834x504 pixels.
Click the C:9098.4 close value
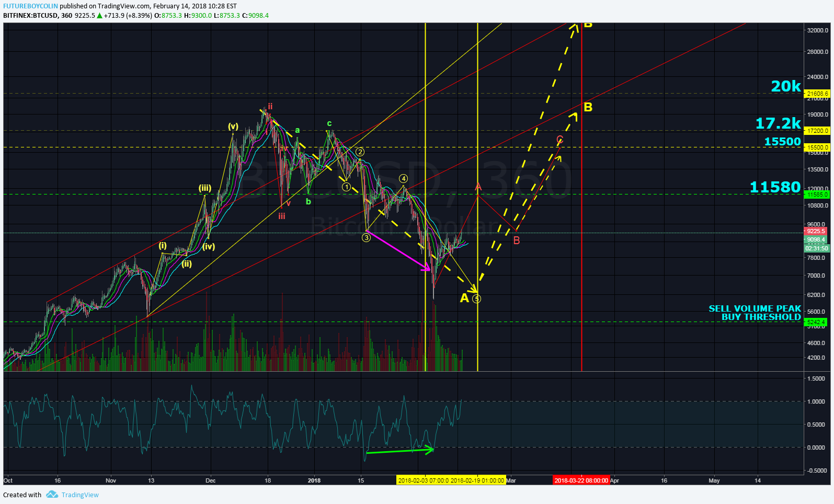click(255, 16)
